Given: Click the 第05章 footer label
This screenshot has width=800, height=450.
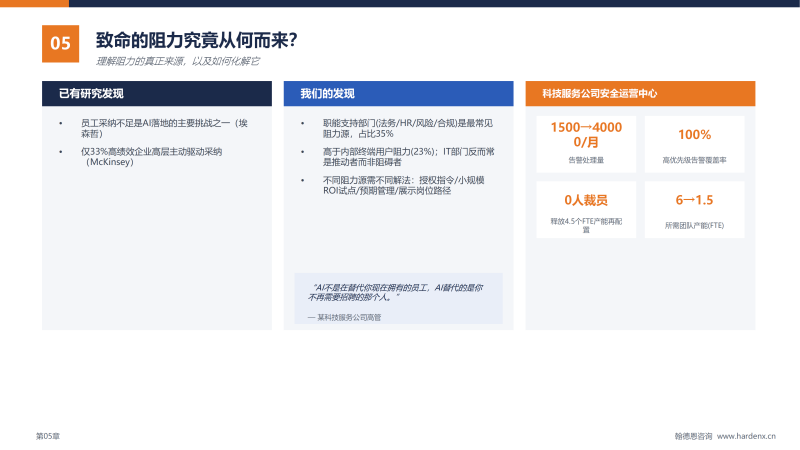Looking at the screenshot, I should pos(48,436).
